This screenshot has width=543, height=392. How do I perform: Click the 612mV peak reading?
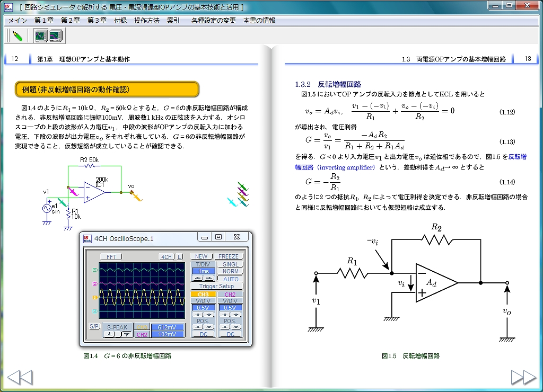coord(167,327)
